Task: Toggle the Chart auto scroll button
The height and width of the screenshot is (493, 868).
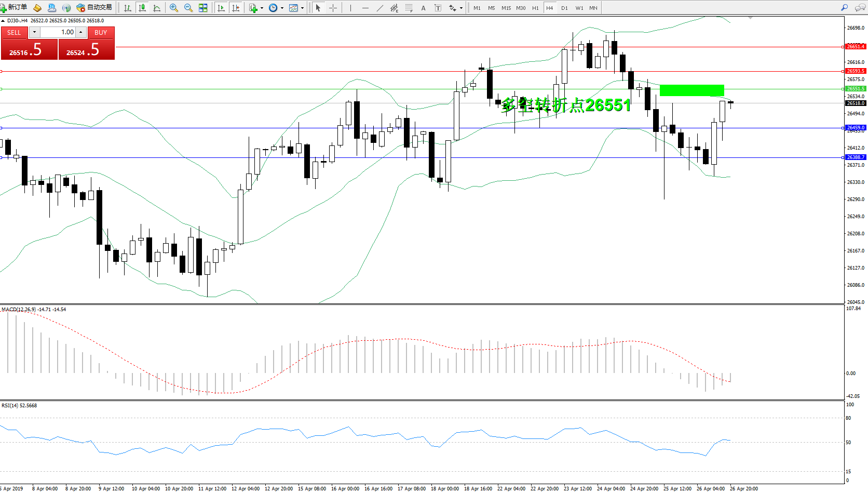Action: pyautogui.click(x=221, y=8)
